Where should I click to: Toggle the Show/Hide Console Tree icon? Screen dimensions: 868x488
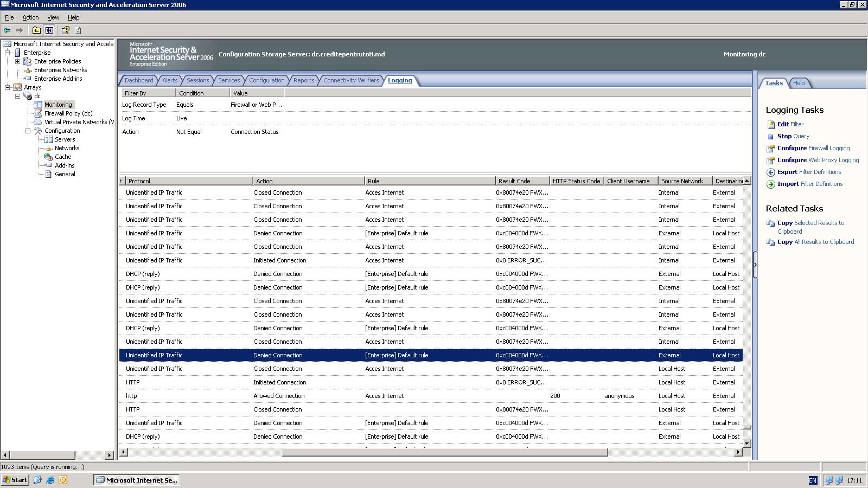49,30
